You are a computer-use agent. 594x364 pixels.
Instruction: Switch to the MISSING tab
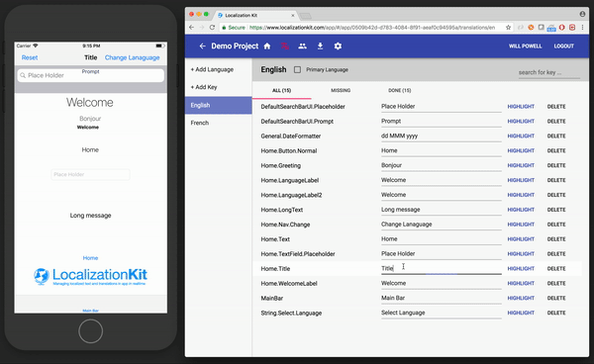point(341,90)
